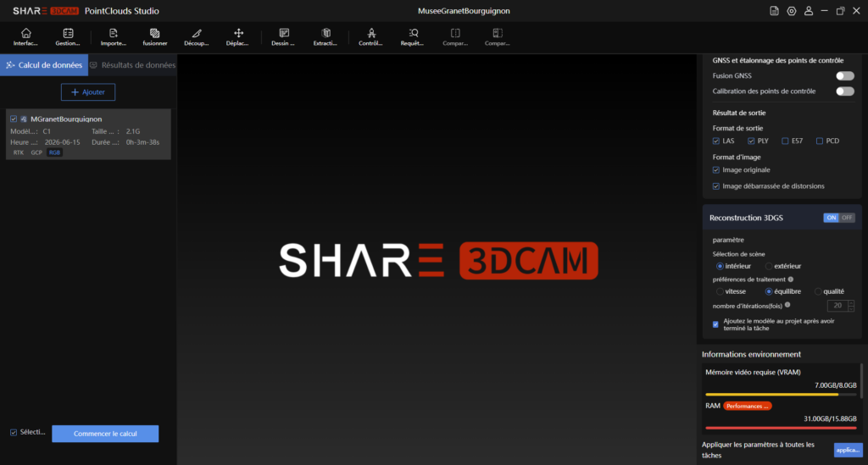Image resolution: width=868 pixels, height=465 pixels.
Task: Click info icon beside préférences de traitement
Action: point(791,280)
